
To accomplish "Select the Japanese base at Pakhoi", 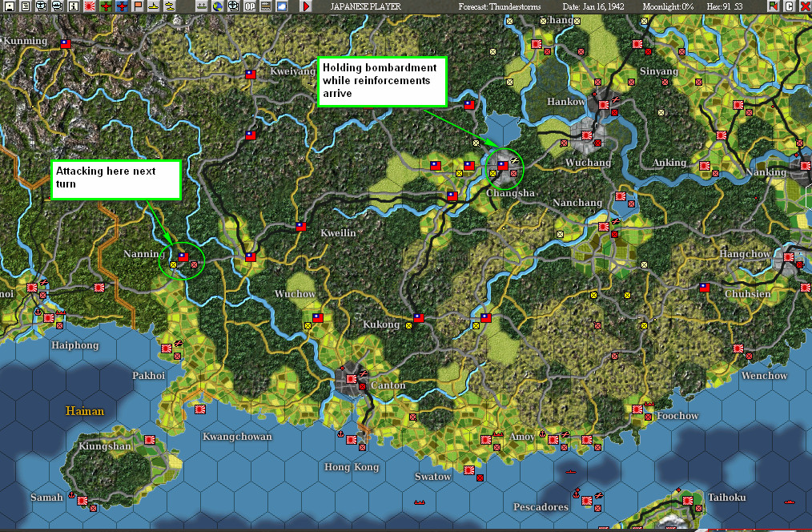I will point(167,349).
